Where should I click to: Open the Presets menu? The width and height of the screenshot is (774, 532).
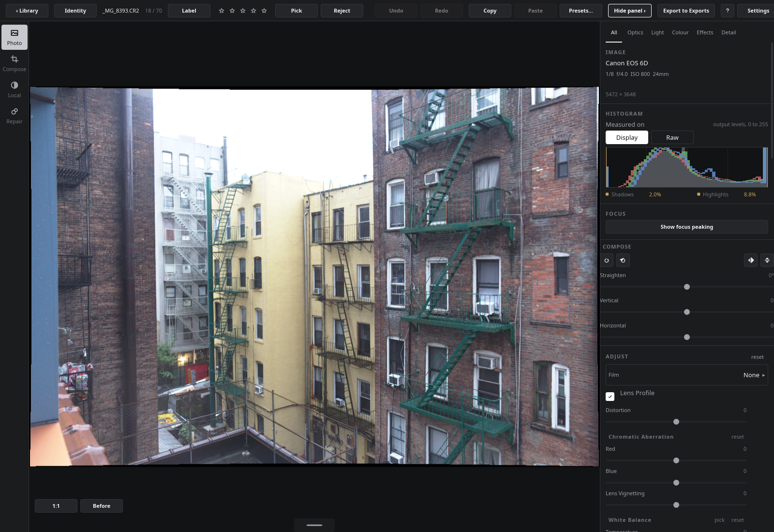coord(581,11)
